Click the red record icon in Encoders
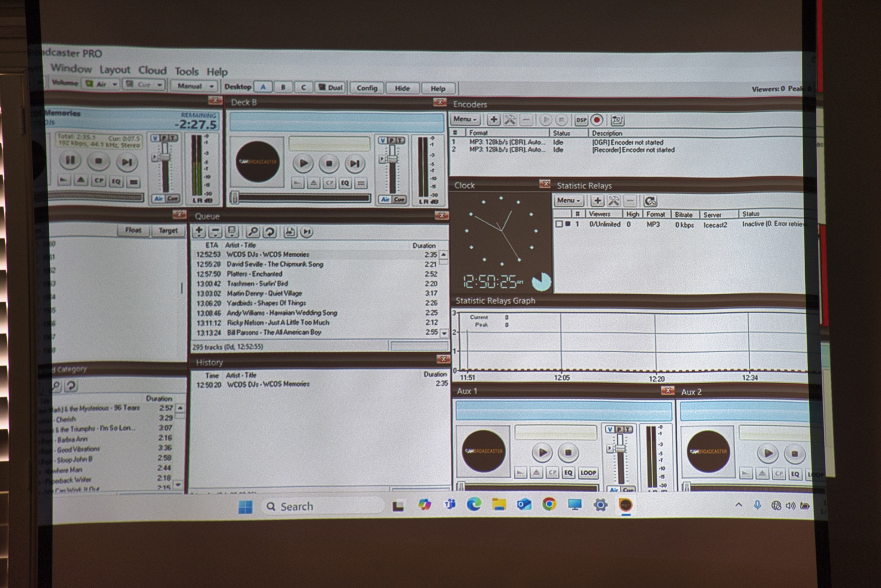Viewport: 881px width, 588px height. 597,120
